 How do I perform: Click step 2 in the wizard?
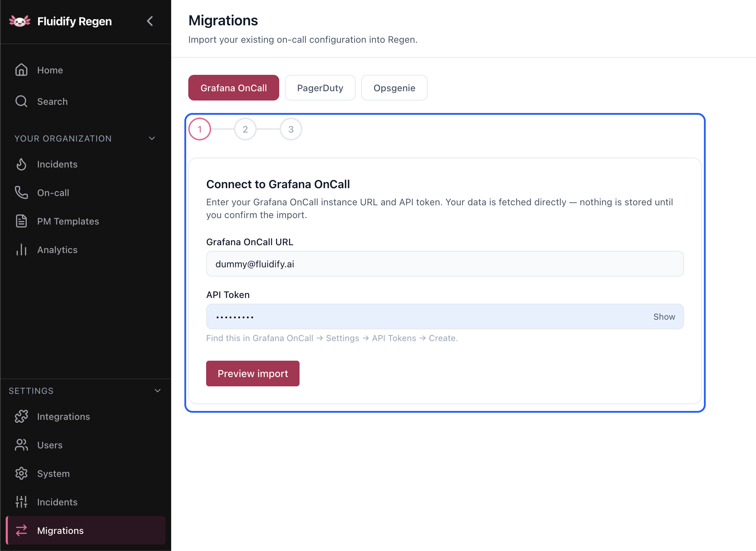(245, 129)
